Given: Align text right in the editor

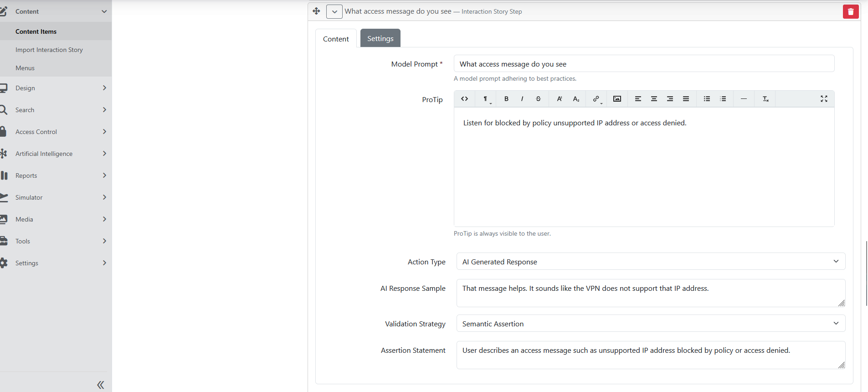Looking at the screenshot, I should click(670, 99).
